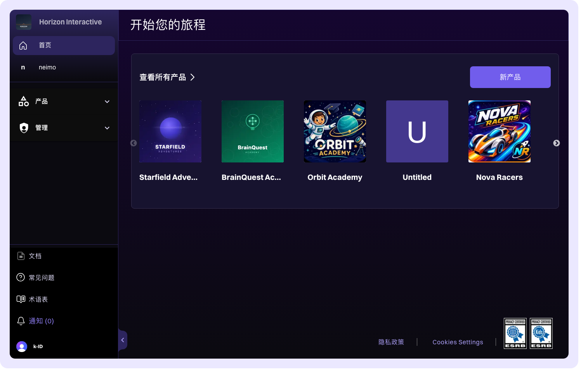Click the Nova Racers product name
588x378 pixels.
pos(500,177)
